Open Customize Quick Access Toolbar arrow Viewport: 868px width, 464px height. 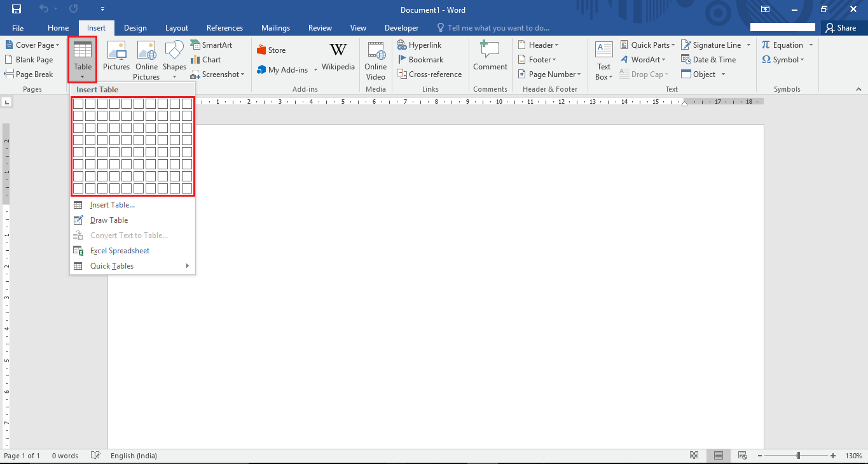pos(103,10)
